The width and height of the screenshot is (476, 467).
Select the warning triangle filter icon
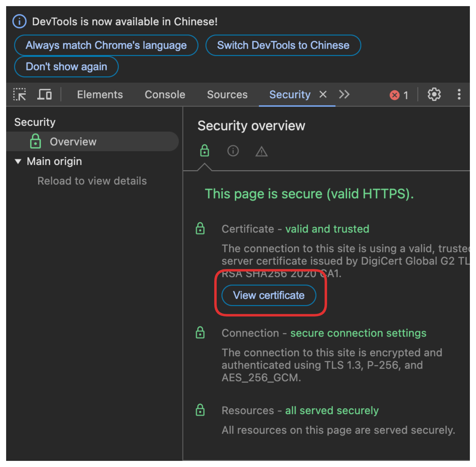[x=261, y=151]
